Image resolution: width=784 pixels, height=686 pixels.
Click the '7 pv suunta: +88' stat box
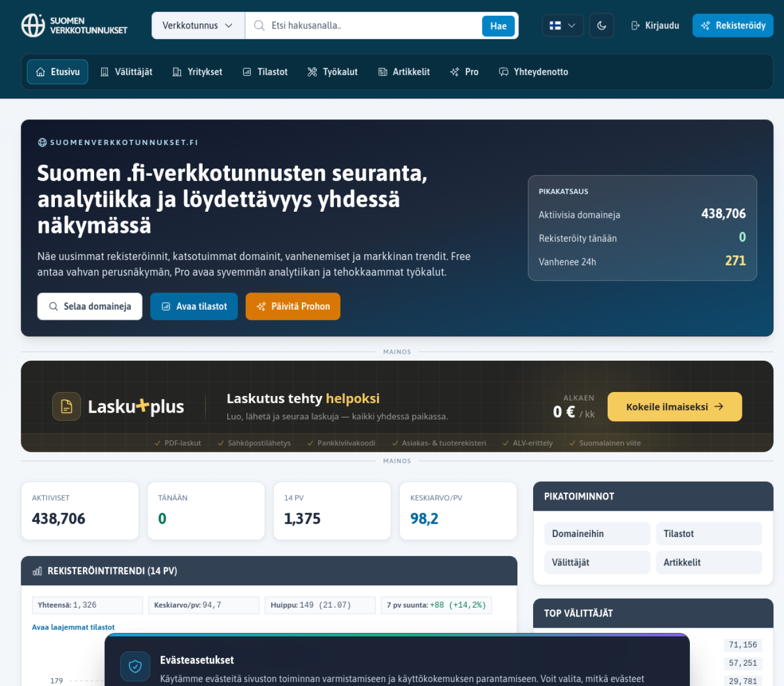(x=436, y=605)
